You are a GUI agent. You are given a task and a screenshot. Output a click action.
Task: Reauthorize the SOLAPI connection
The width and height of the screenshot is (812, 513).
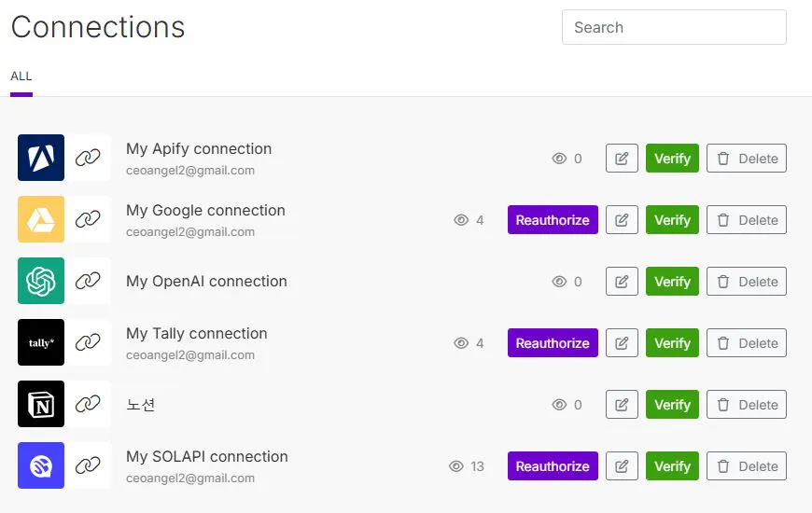click(553, 466)
